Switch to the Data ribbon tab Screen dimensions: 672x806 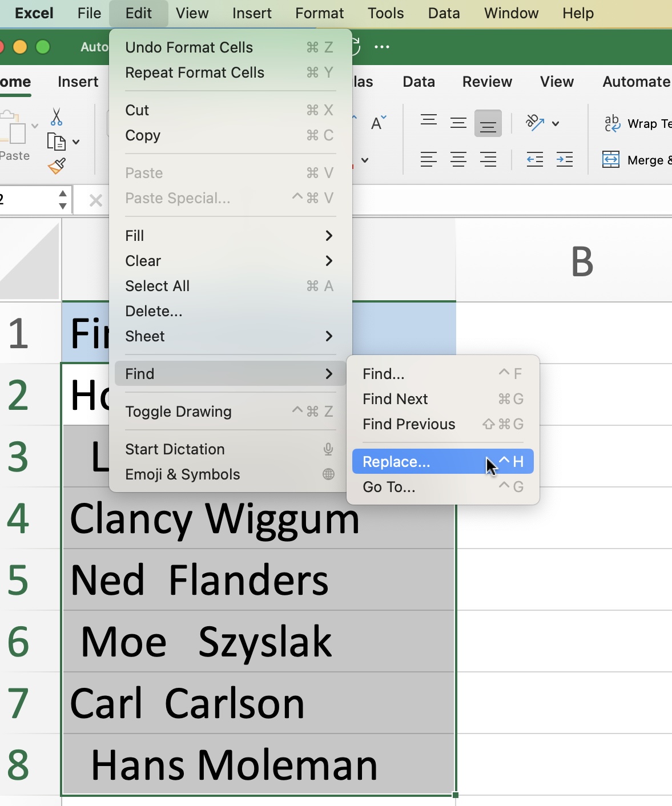click(419, 82)
